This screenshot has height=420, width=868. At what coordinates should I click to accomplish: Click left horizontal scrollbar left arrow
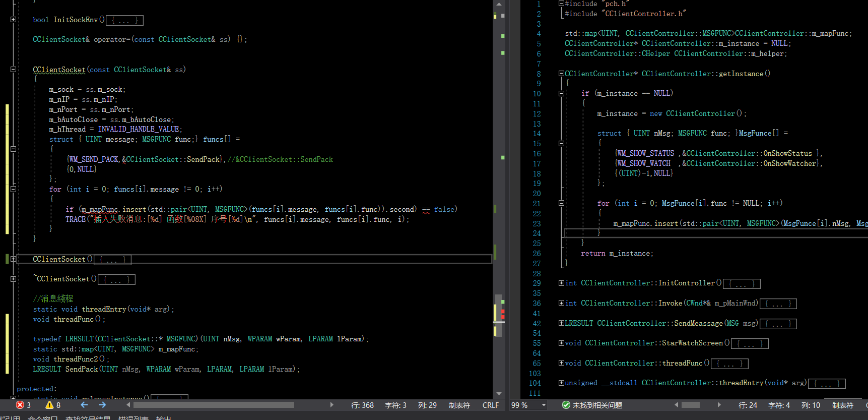pyautogui.click(x=128, y=405)
